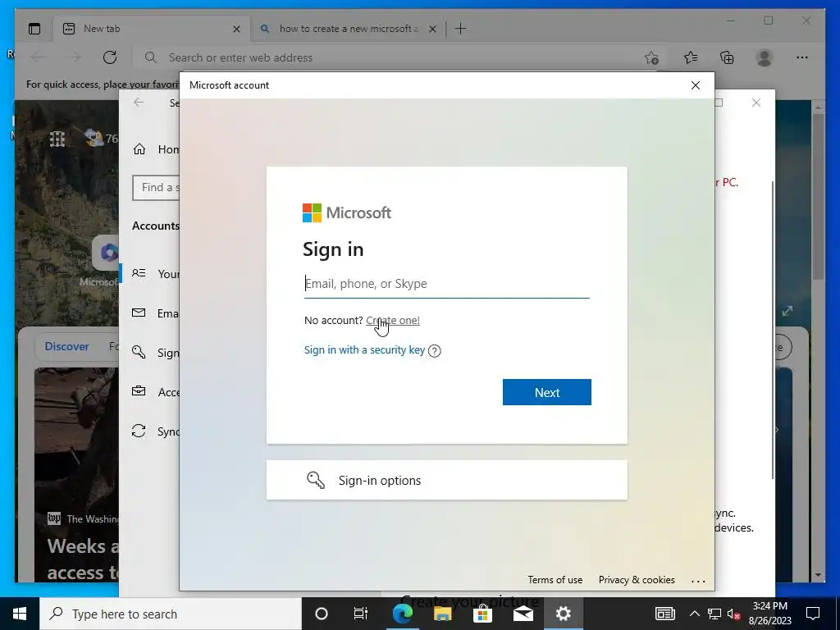Screen dimensions: 840x630
Task: Click the Email, phone, or Skype field
Action: [447, 284]
